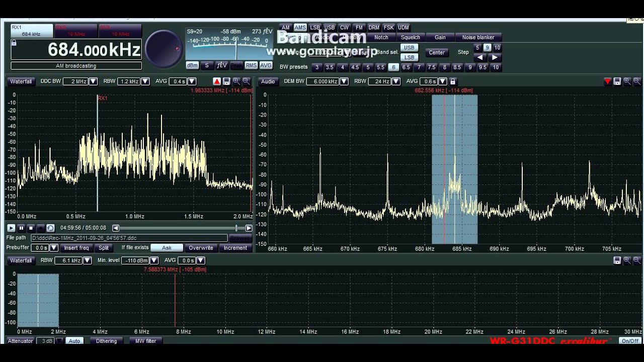Zoom out the wideband spectrum panel
This screenshot has width=644, height=362.
click(637, 260)
